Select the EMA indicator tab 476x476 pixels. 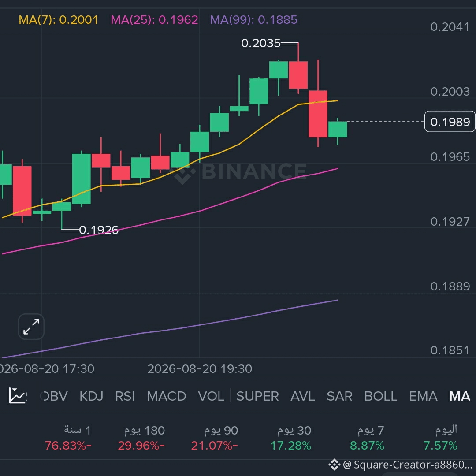pyautogui.click(x=423, y=396)
